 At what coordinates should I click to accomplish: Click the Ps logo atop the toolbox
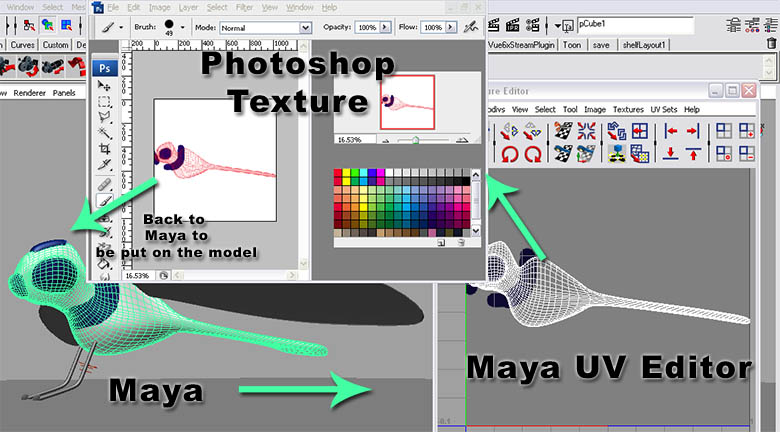[x=104, y=68]
